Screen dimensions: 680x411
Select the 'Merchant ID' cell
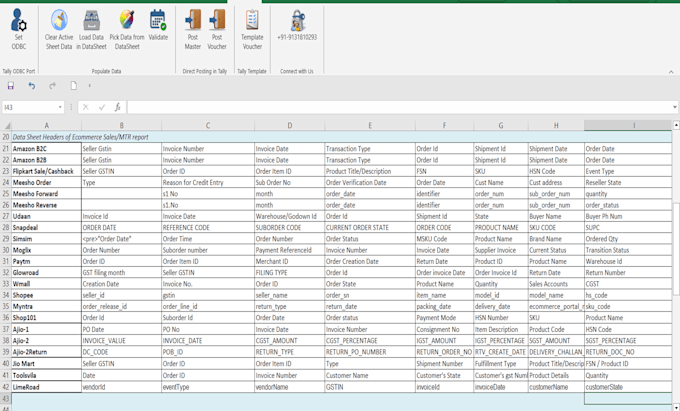pos(290,261)
